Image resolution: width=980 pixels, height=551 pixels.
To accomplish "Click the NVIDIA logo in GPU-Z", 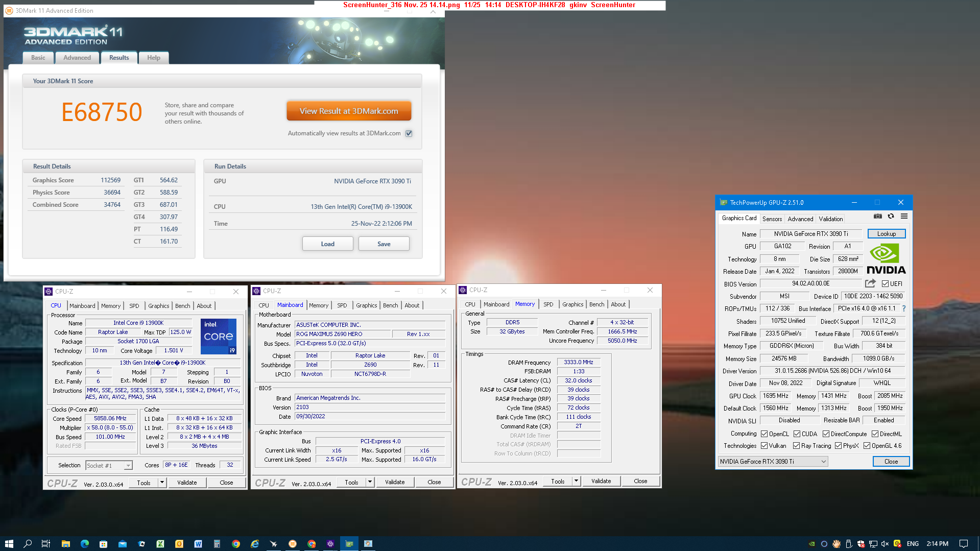I will pyautogui.click(x=886, y=259).
